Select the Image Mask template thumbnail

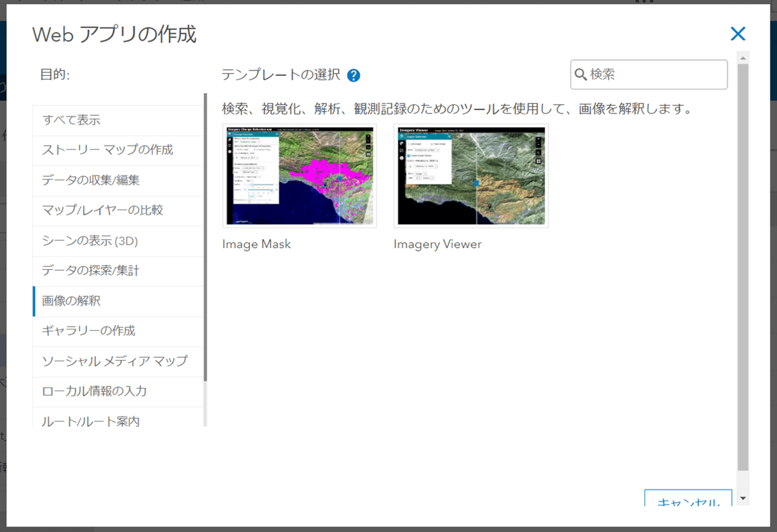299,176
